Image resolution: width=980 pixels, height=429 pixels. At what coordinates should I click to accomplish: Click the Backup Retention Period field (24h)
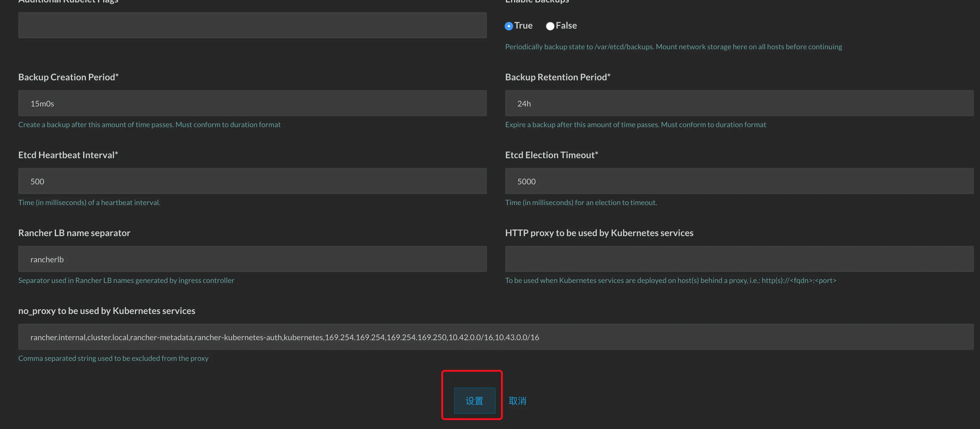pyautogui.click(x=739, y=103)
